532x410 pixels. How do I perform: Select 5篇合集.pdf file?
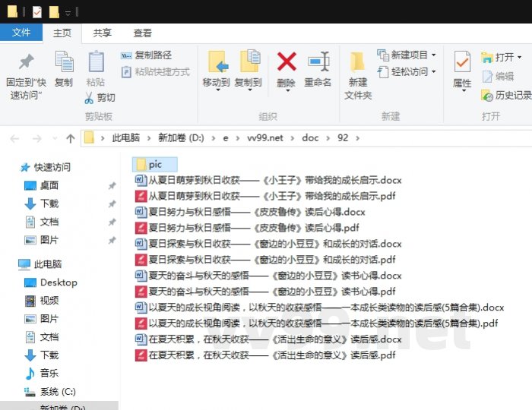pyautogui.click(x=316, y=323)
